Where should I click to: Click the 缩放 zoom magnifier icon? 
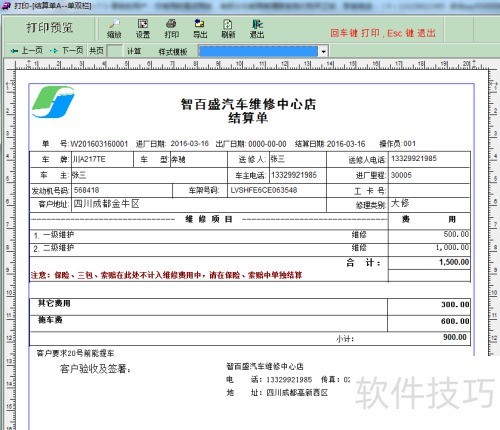coord(114,24)
